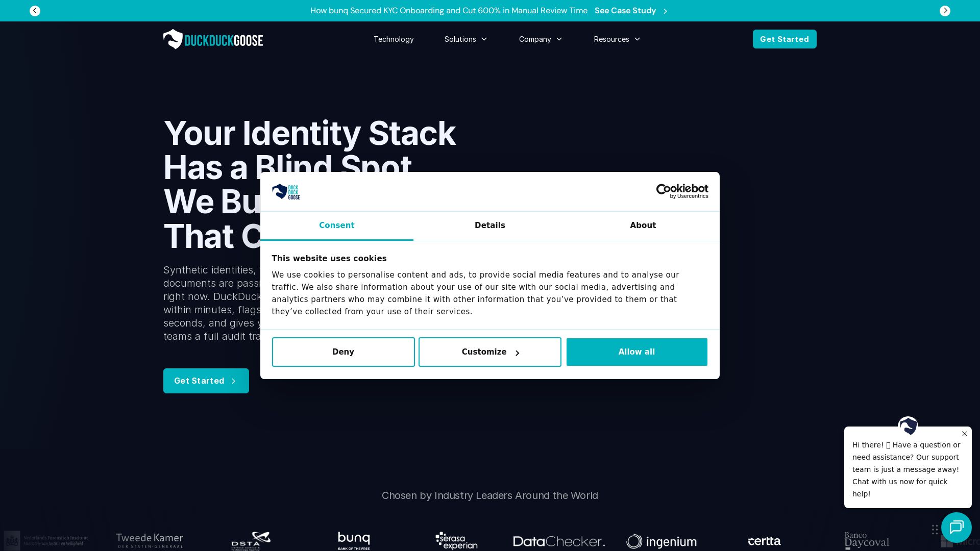Click Allow all cookies button

pos(637,352)
